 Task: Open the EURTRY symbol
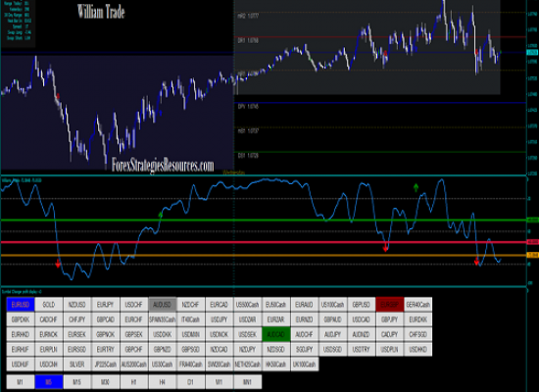point(106,349)
